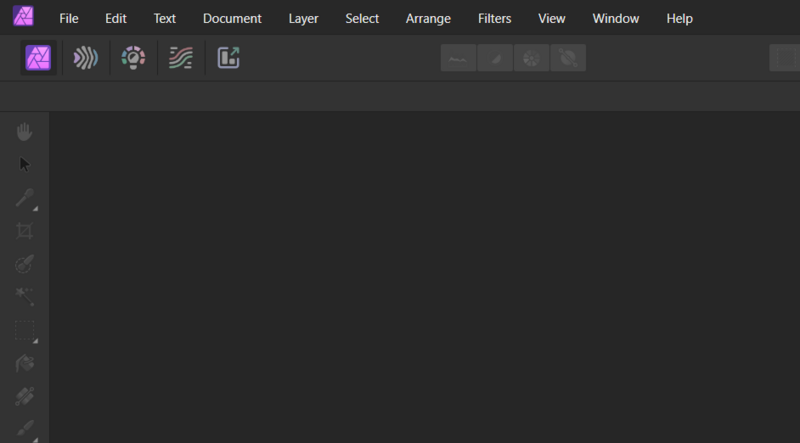
Task: Open the Document menu
Action: click(232, 18)
